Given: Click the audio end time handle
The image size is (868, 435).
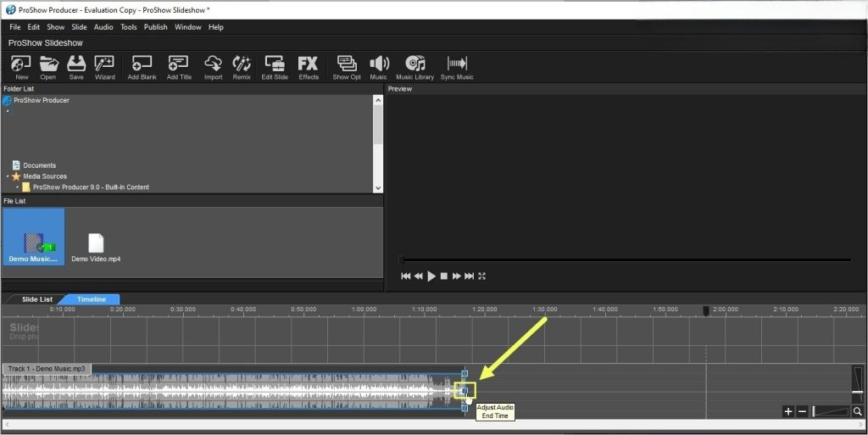Looking at the screenshot, I should pos(465,391).
